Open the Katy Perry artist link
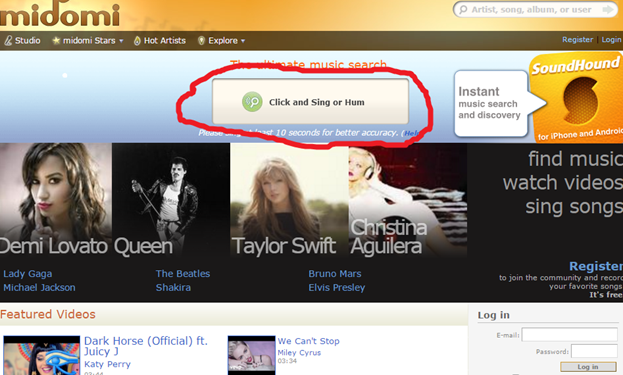Screen dimensions: 623x375 click(107, 364)
